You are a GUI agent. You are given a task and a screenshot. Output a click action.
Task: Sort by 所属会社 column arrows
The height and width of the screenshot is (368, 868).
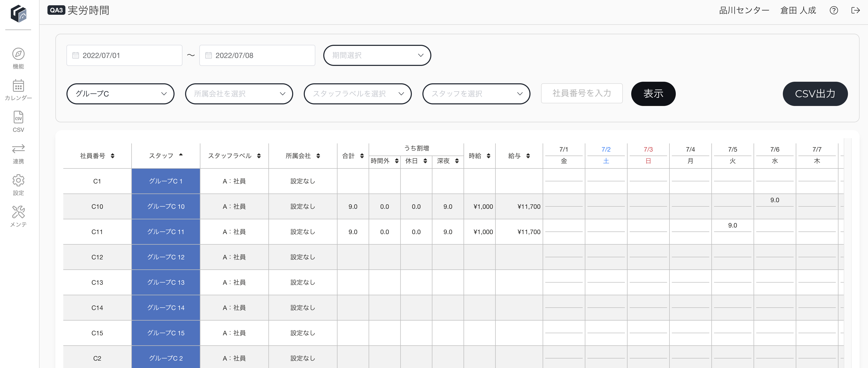(x=318, y=156)
